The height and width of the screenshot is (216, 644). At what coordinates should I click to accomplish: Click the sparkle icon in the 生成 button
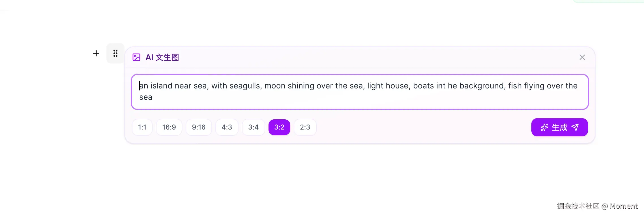pyautogui.click(x=544, y=127)
